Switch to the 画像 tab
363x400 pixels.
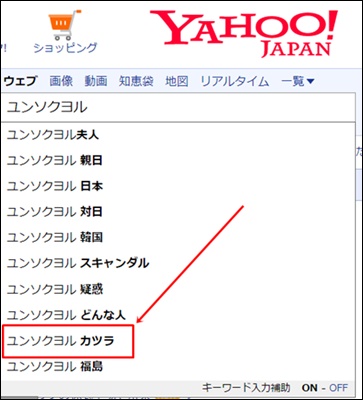61,81
